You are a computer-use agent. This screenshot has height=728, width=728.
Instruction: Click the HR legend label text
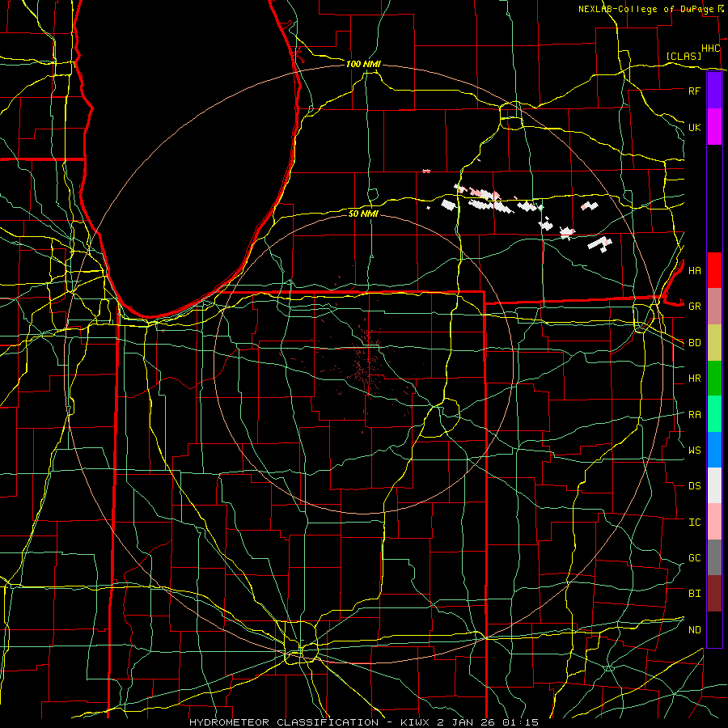[694, 379]
